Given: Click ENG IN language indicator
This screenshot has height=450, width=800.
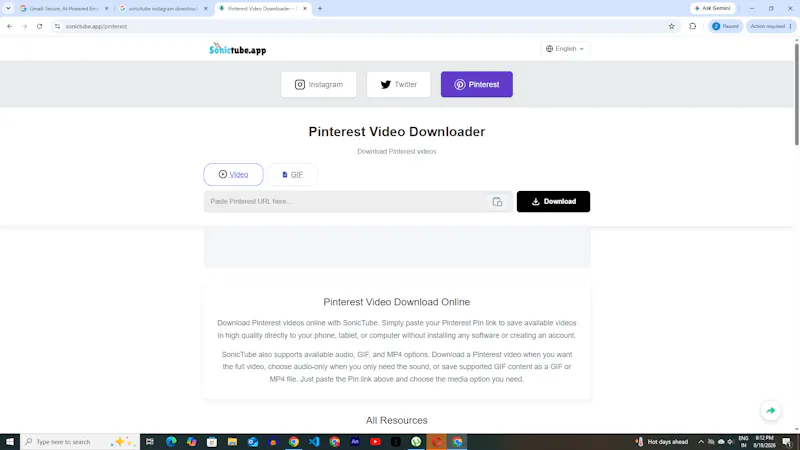Looking at the screenshot, I should (744, 442).
